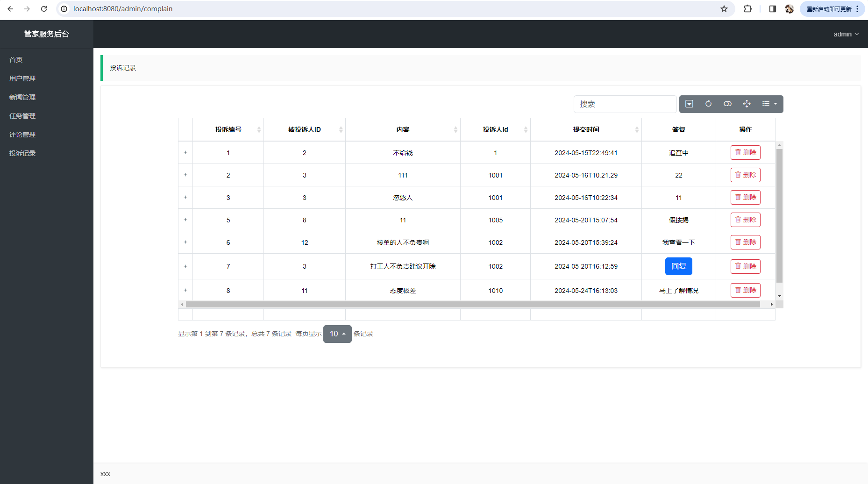Click 重新启动即可更新 browser update button
868x484 pixels.
point(829,9)
